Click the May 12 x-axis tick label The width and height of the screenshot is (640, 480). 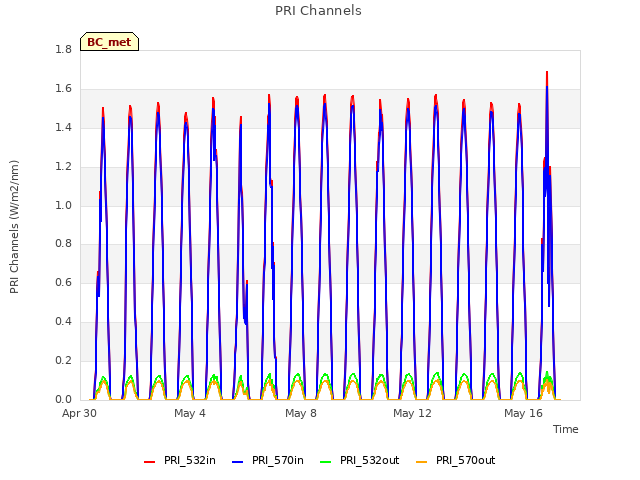pyautogui.click(x=412, y=413)
